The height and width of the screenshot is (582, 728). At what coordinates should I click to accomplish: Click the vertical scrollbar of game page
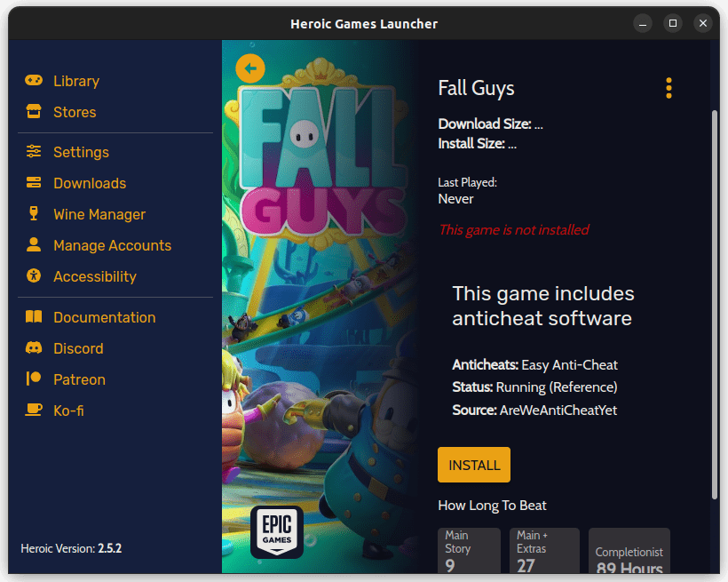coord(715,305)
